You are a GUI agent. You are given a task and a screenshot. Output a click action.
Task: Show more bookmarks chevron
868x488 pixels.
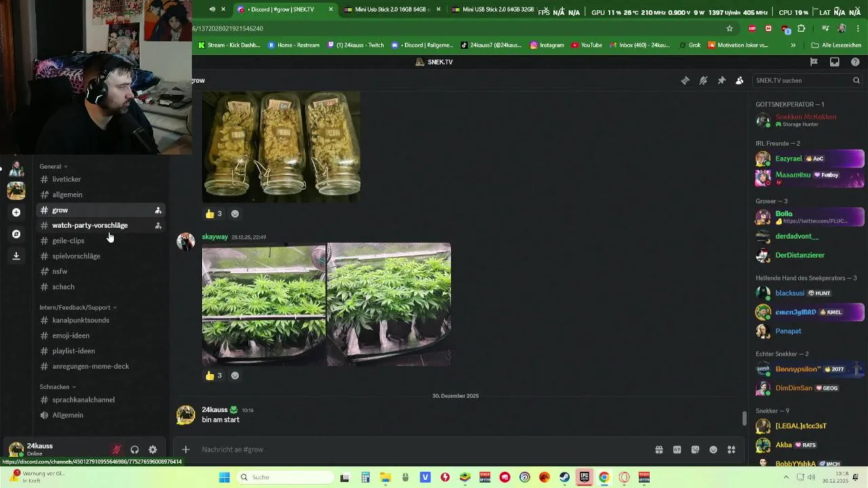coord(793,45)
